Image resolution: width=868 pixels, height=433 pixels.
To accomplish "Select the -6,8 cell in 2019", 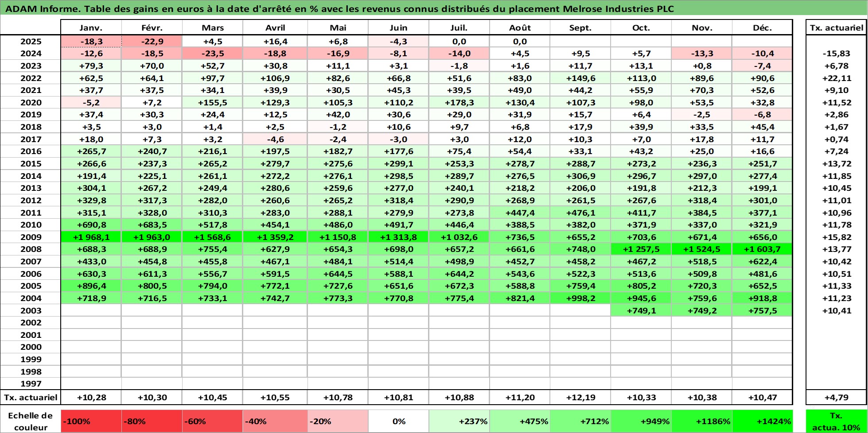I will tap(762, 115).
